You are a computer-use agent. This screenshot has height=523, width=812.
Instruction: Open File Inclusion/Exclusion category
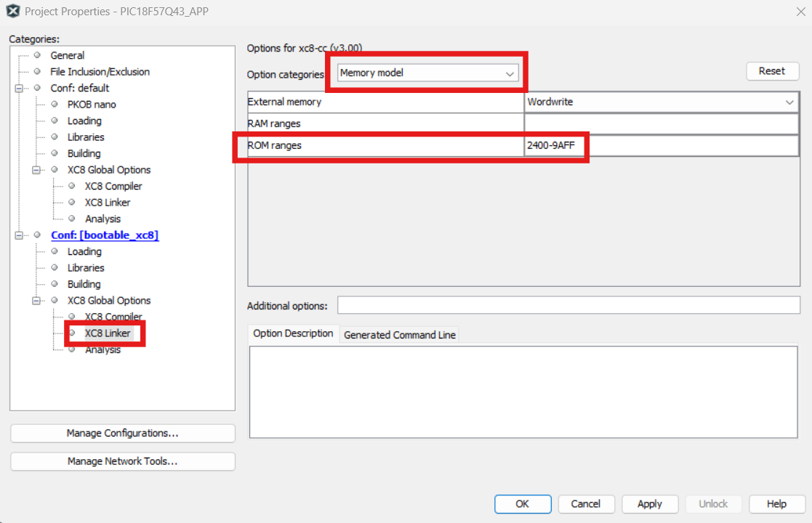[x=100, y=72]
